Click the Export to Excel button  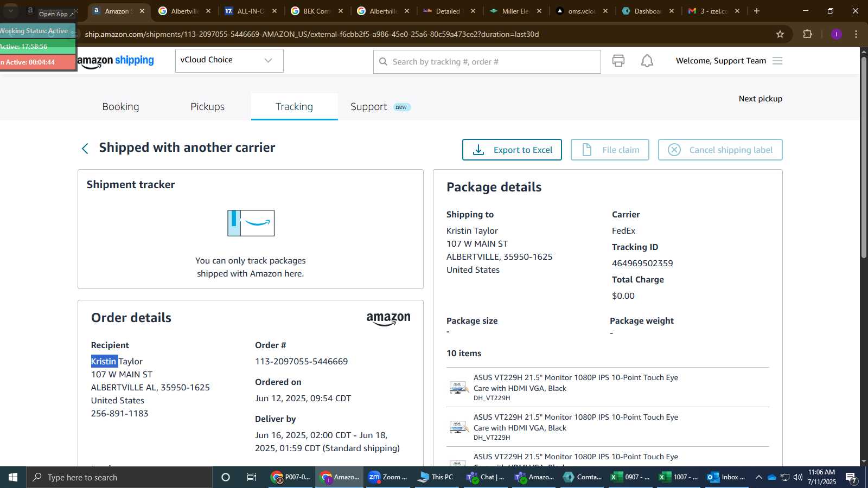[x=512, y=150]
